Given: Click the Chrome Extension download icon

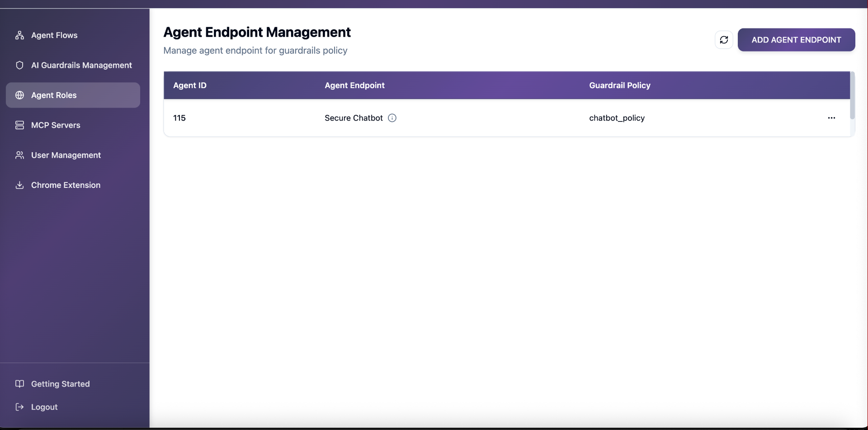Looking at the screenshot, I should 20,185.
